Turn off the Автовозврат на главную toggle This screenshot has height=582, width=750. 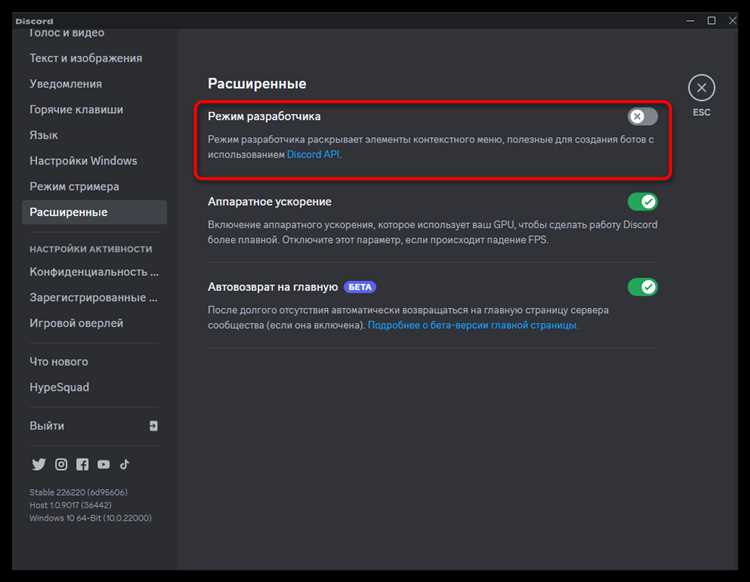pyautogui.click(x=642, y=287)
